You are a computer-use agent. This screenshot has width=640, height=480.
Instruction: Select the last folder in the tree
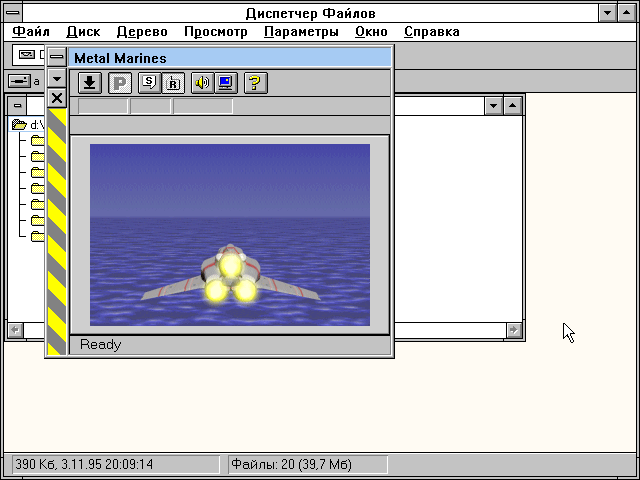pos(38,236)
